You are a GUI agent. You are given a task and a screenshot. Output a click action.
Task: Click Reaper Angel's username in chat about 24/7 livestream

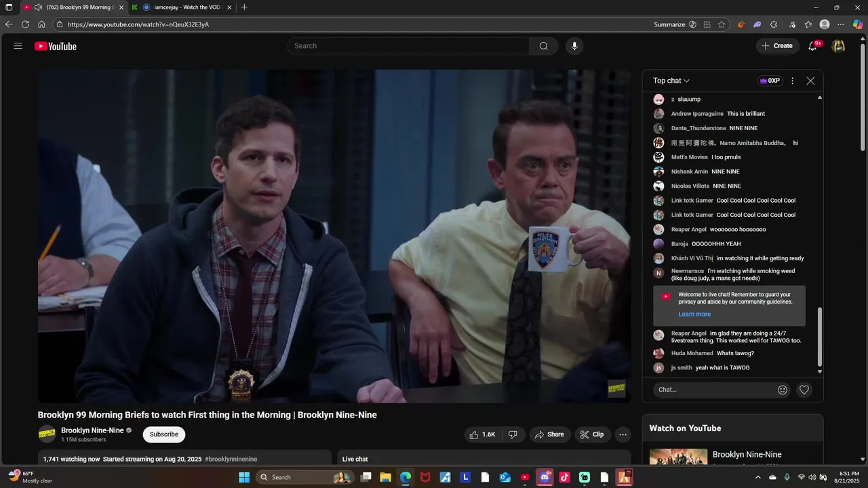tap(688, 333)
